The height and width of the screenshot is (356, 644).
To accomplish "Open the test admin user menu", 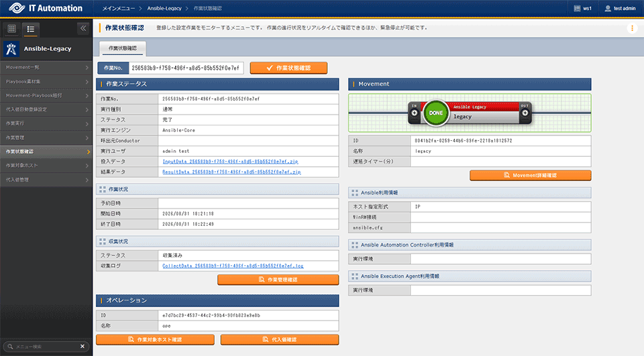I will tap(620, 8).
